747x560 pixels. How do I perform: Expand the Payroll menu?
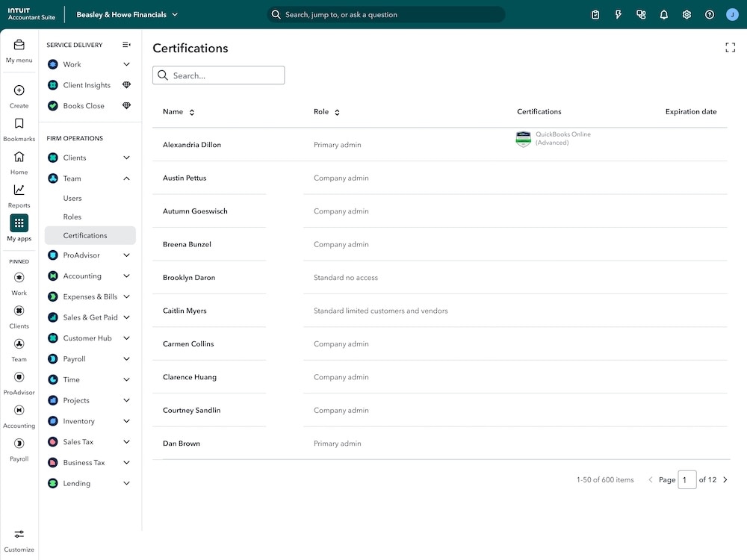126,358
